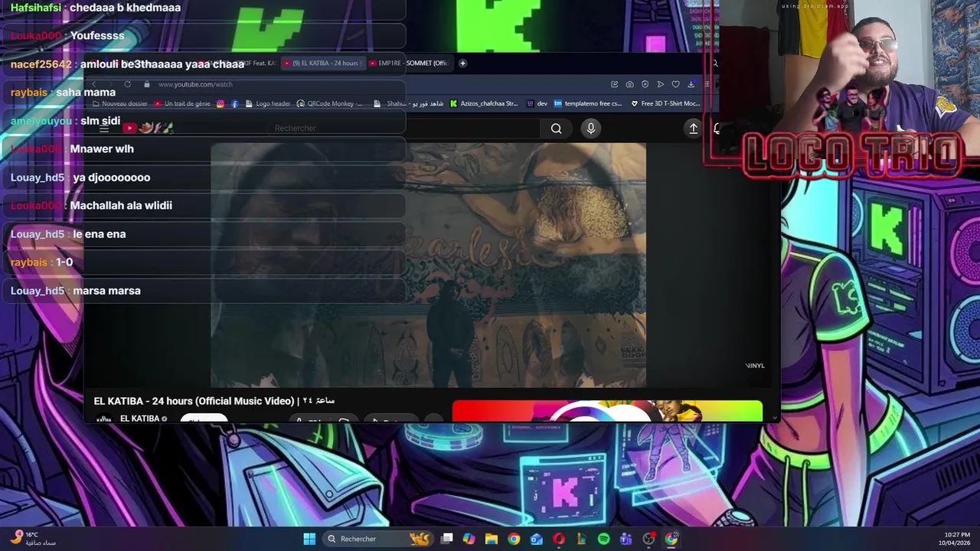The width and height of the screenshot is (980, 551).
Task: Click the music video player area
Action: point(428,265)
